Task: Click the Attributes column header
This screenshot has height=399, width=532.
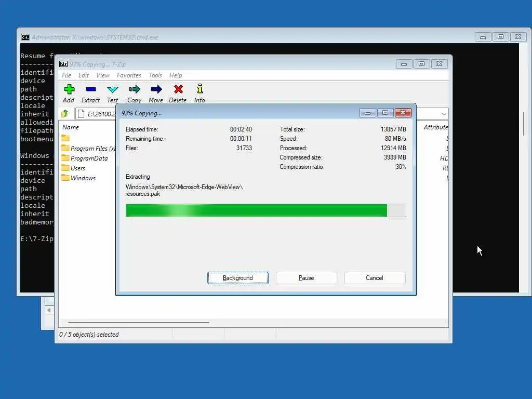Action: [x=436, y=127]
